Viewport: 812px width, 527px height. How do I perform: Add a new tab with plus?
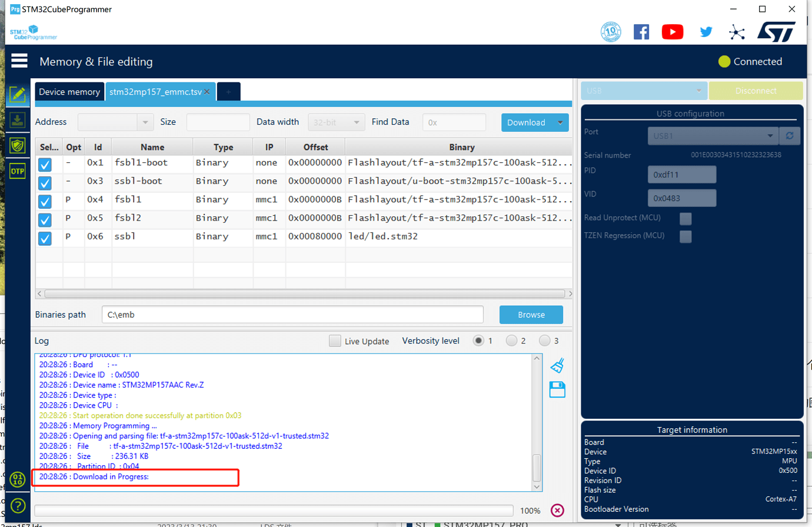click(228, 92)
